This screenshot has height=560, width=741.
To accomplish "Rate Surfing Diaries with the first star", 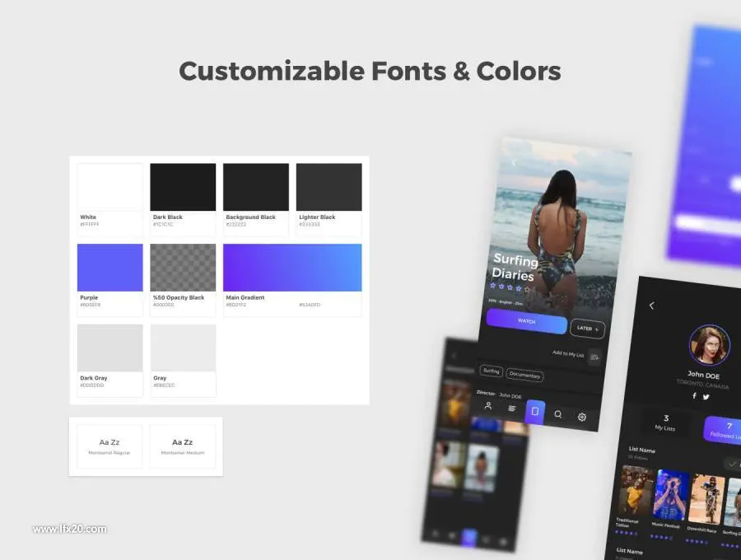I will 493,286.
